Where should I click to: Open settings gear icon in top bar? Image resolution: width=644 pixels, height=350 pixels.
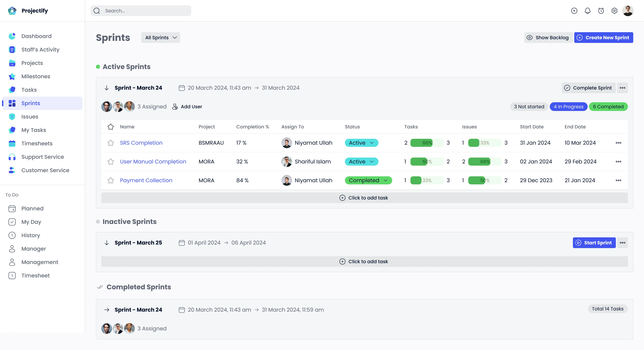pos(614,11)
